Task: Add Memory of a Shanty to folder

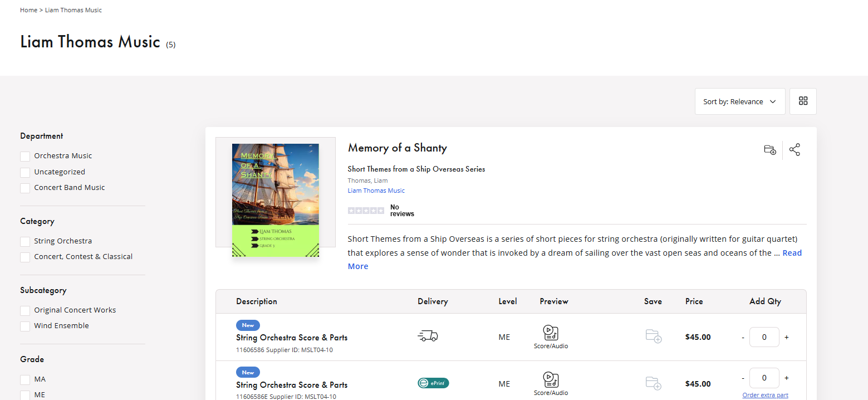Action: 770,150
